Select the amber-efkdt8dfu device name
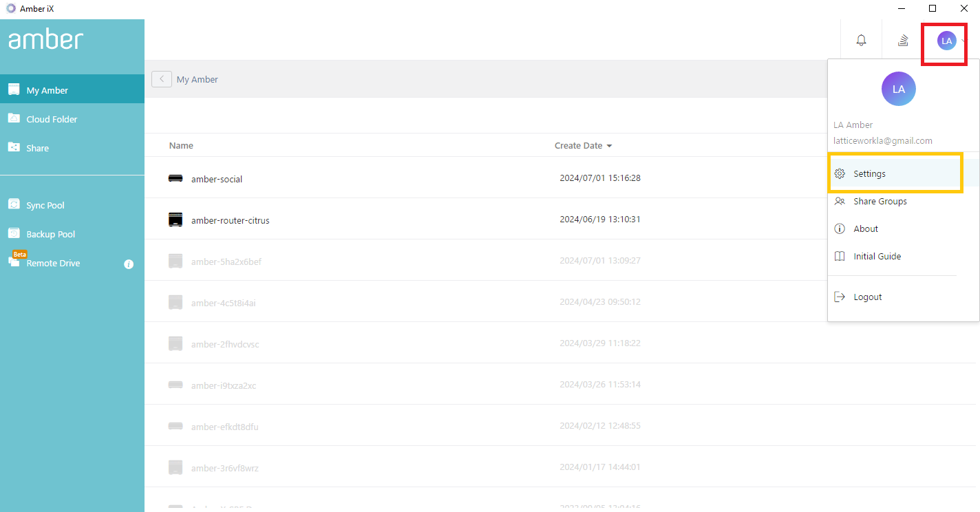 (225, 427)
